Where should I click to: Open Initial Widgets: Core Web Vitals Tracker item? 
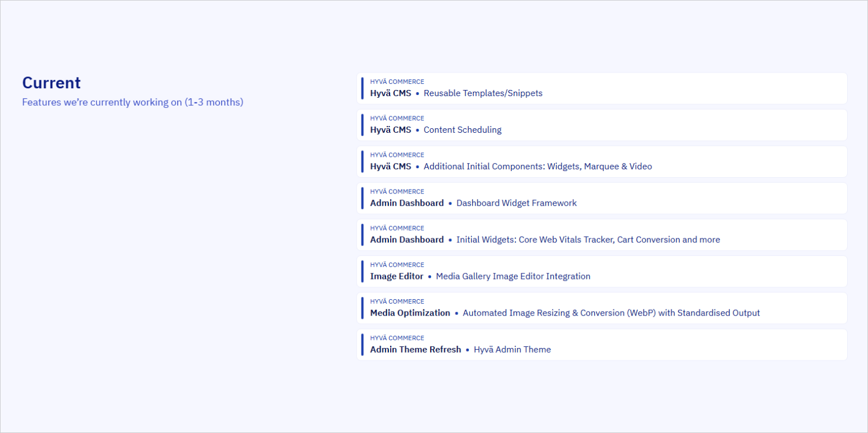coord(602,234)
